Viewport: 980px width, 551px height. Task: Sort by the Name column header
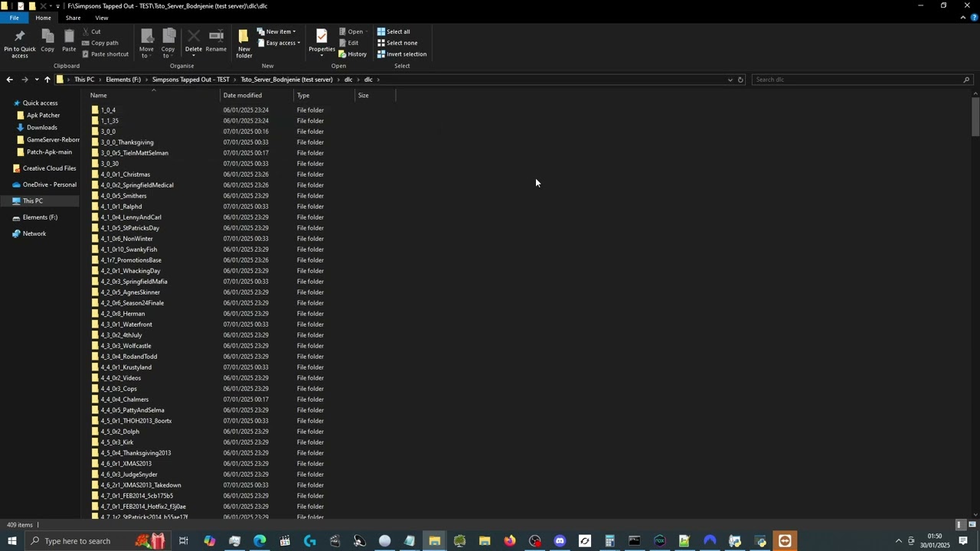153,96
